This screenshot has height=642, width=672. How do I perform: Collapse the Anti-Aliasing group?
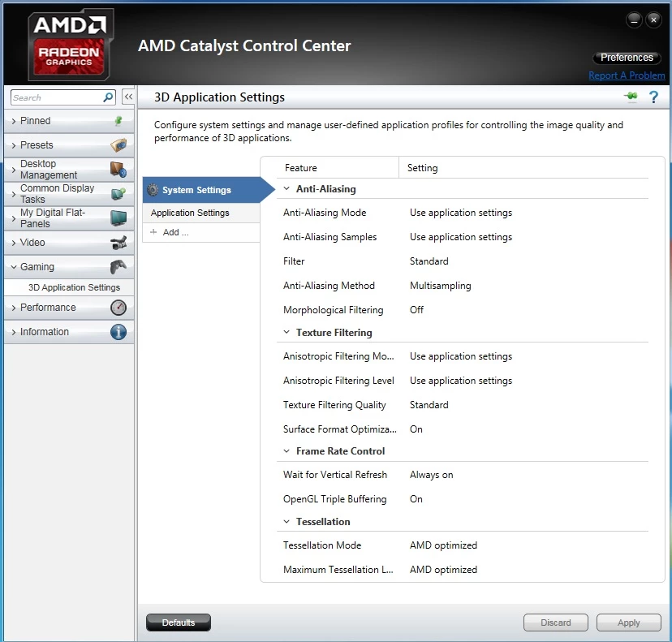point(286,188)
